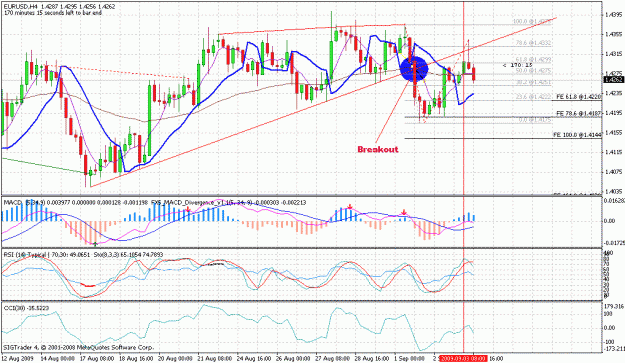Click price axis value 1.4235
This screenshot has height=363, width=625.
pos(614,93)
